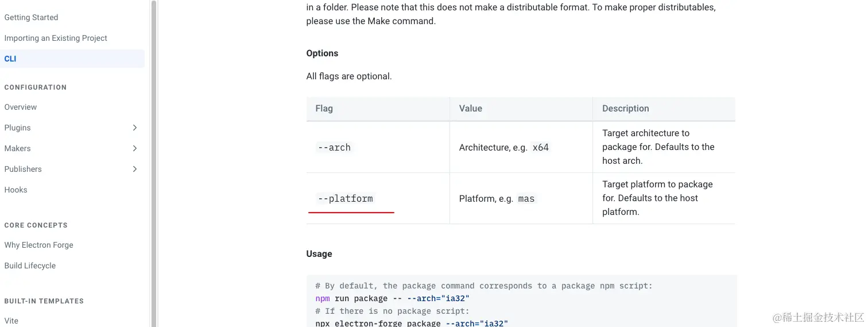Expand the Makers section chevron

pos(135,148)
